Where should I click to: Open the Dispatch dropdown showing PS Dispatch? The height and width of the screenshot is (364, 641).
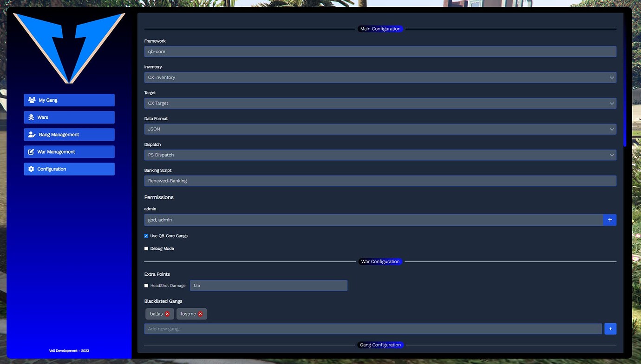tap(380, 155)
